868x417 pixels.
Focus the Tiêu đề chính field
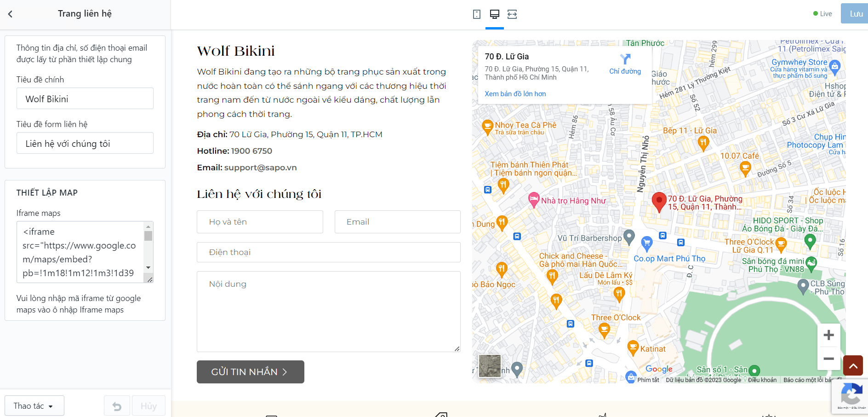tap(85, 98)
